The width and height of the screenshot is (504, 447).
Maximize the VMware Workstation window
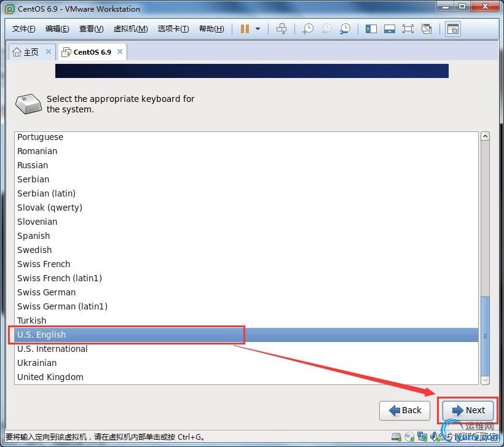[462, 6]
